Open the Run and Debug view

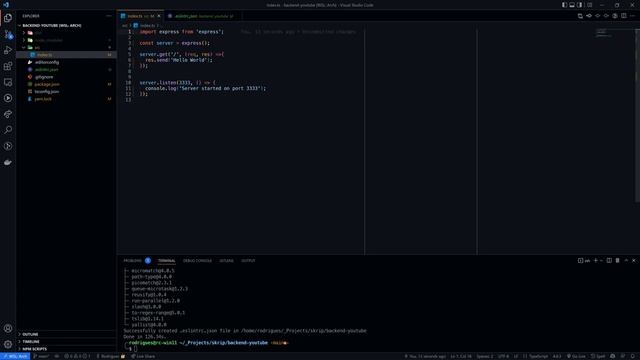[8, 50]
